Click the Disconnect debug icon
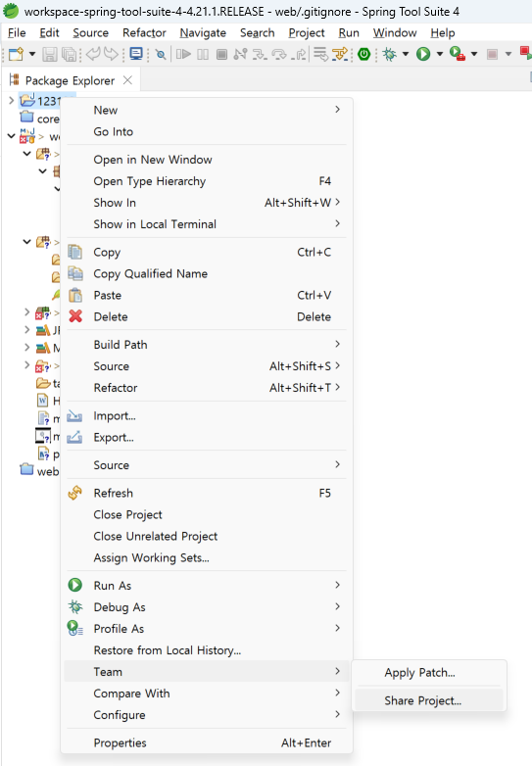 (240, 54)
